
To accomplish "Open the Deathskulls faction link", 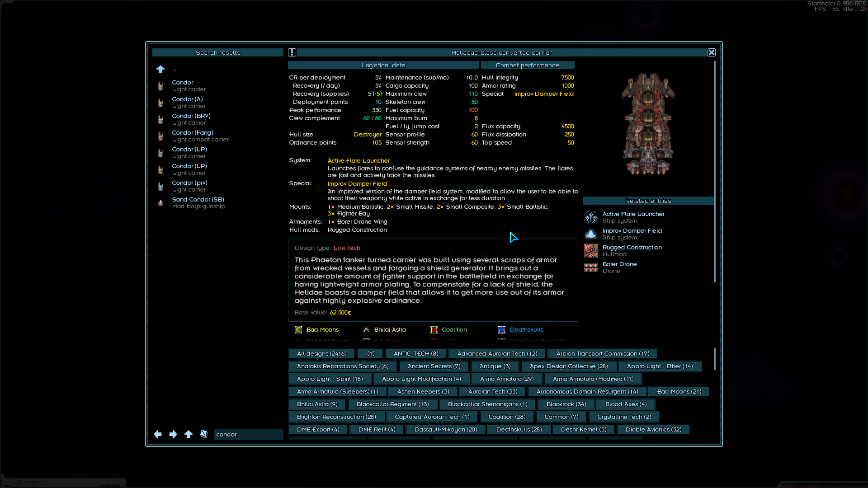I will click(x=527, y=330).
